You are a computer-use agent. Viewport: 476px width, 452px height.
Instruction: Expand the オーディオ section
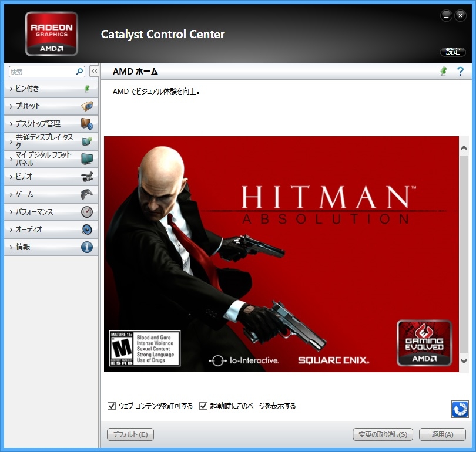coord(51,230)
